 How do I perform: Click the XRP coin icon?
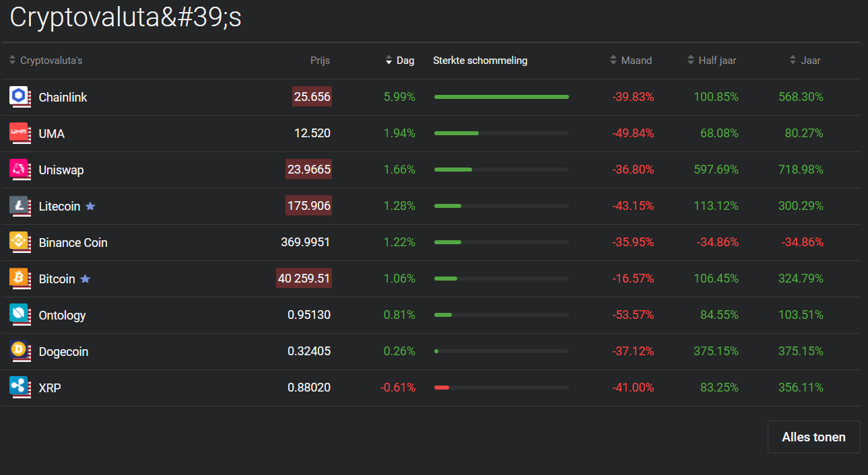click(20, 387)
